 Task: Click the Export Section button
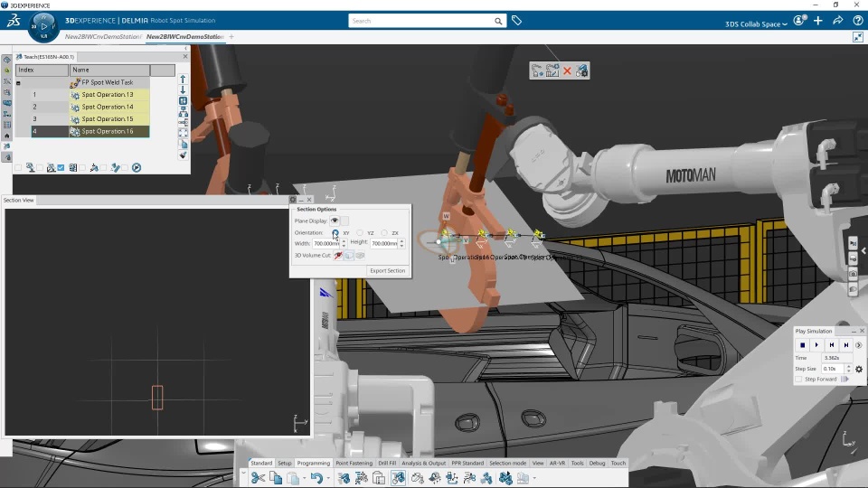coord(388,270)
